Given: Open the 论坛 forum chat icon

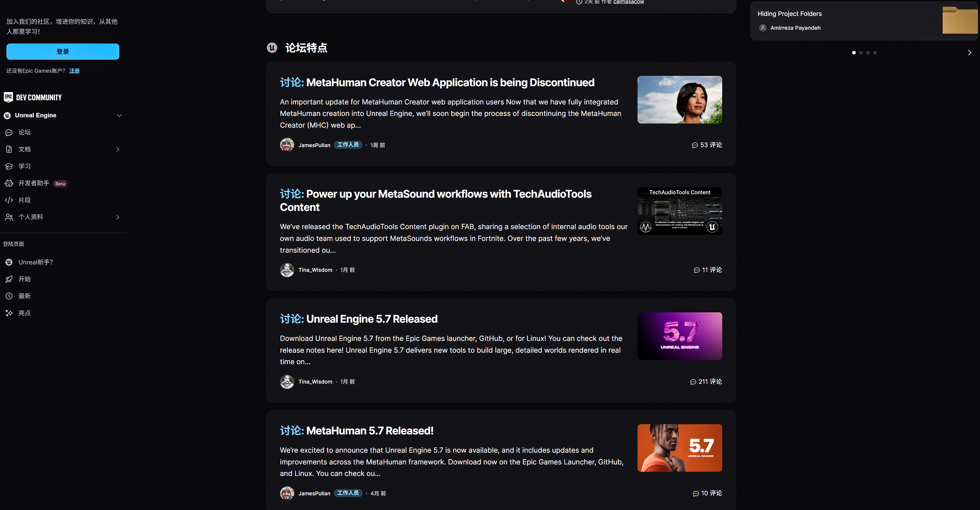Looking at the screenshot, I should click(x=9, y=132).
